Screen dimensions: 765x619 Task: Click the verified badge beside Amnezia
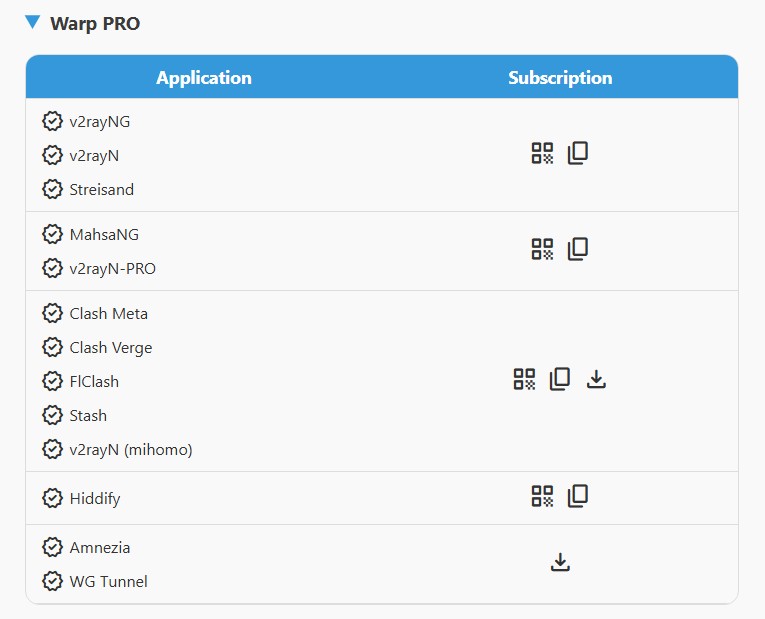[x=52, y=547]
